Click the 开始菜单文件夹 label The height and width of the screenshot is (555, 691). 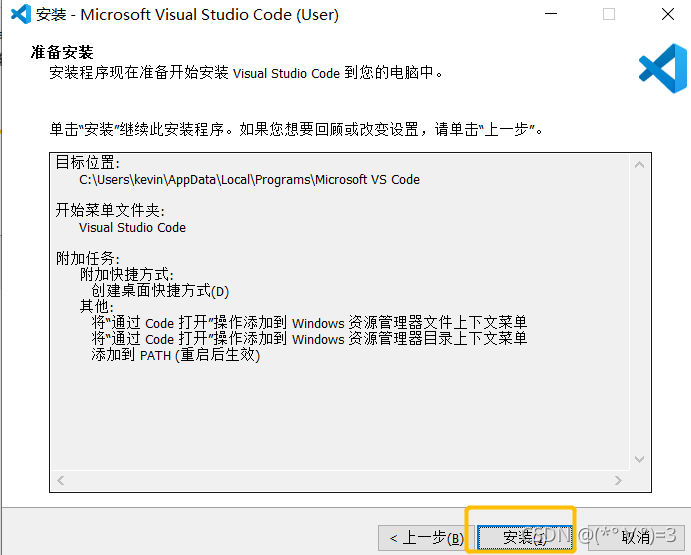coord(110,210)
